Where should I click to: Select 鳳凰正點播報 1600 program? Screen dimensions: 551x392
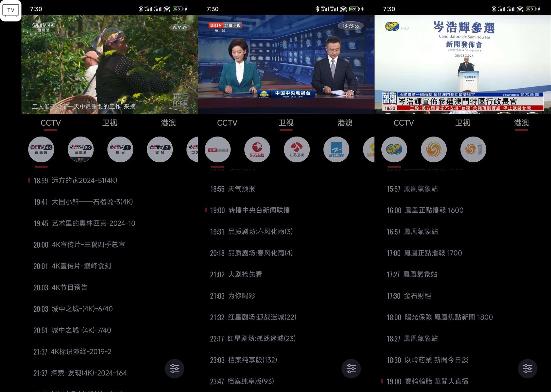[x=425, y=210]
